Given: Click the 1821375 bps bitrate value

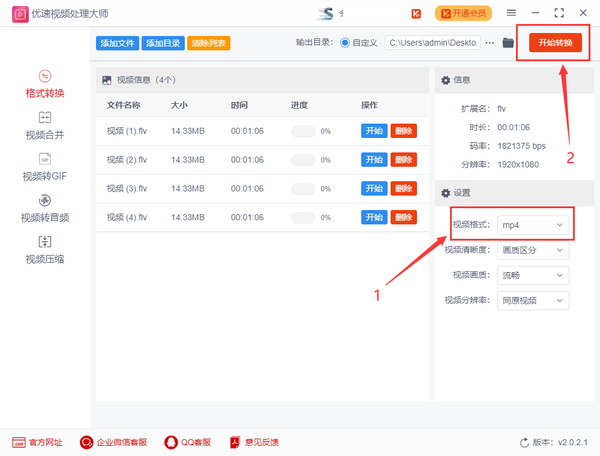Looking at the screenshot, I should click(x=522, y=146).
